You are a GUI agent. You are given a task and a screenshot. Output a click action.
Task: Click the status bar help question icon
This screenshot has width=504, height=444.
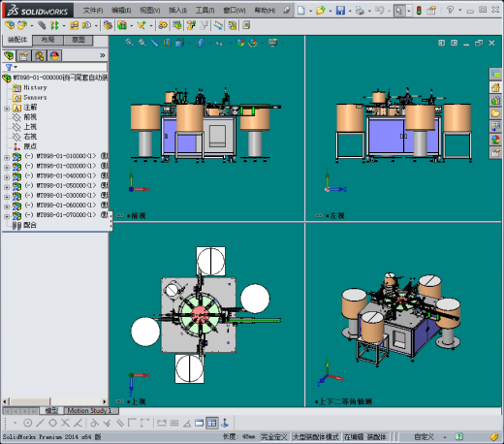click(458, 437)
